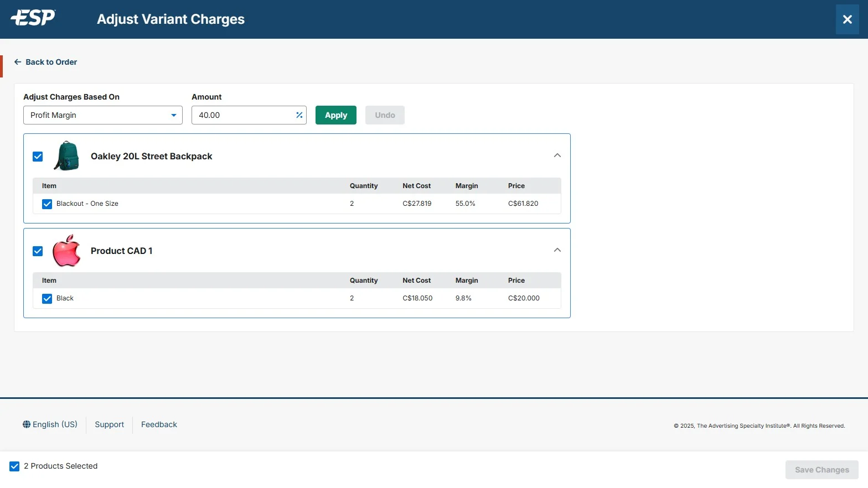The width and height of the screenshot is (868, 488).
Task: Click the Save Changes button
Action: click(x=821, y=470)
